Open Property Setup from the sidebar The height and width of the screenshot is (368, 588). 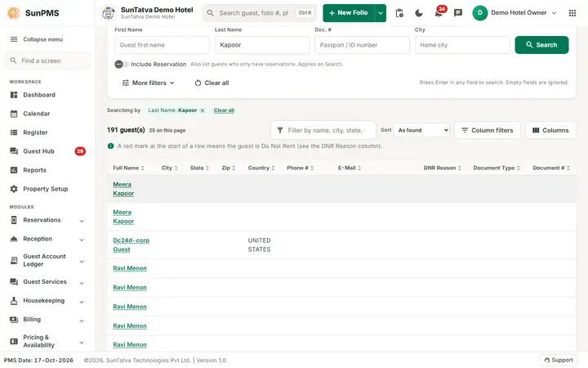(47, 189)
